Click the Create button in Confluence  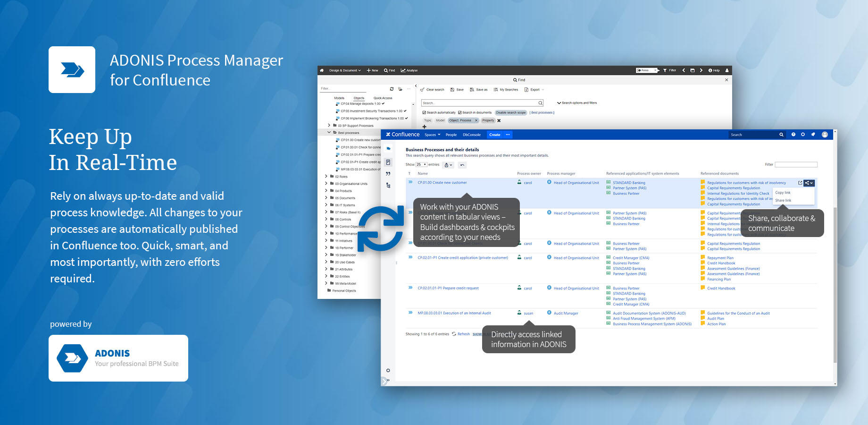pyautogui.click(x=494, y=135)
